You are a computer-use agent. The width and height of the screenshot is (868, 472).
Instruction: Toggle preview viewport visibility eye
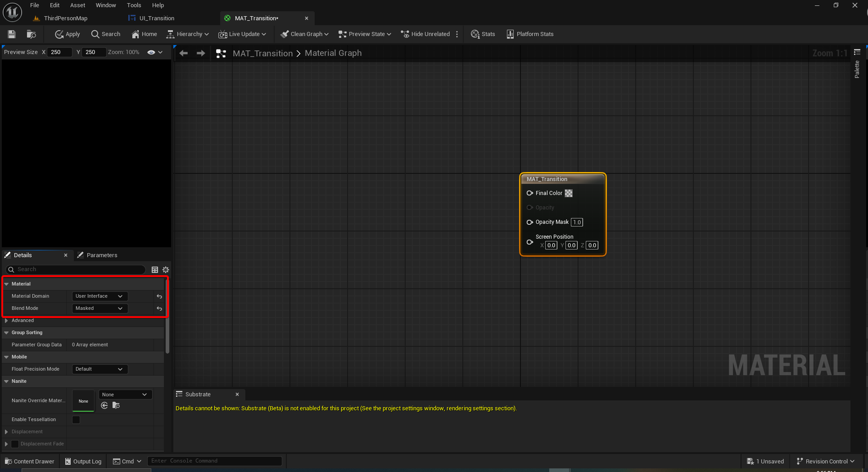[151, 52]
